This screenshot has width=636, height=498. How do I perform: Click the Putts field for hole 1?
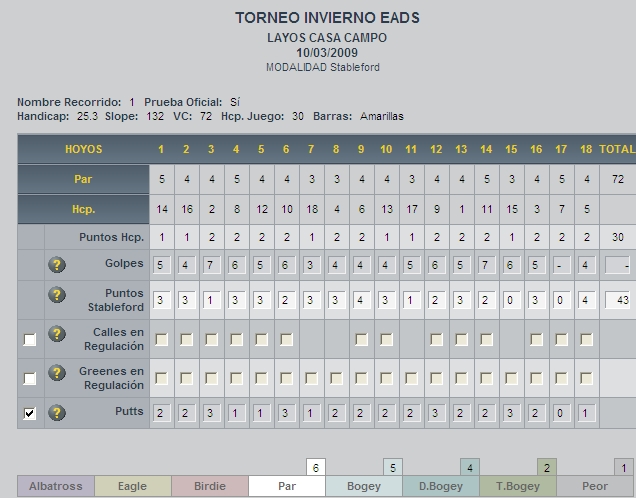coord(162,413)
